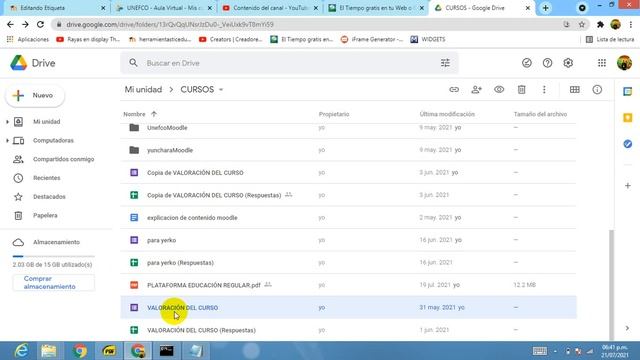The height and width of the screenshot is (360, 640).
Task: Add side panel add-on plus icon
Action: 628,186
